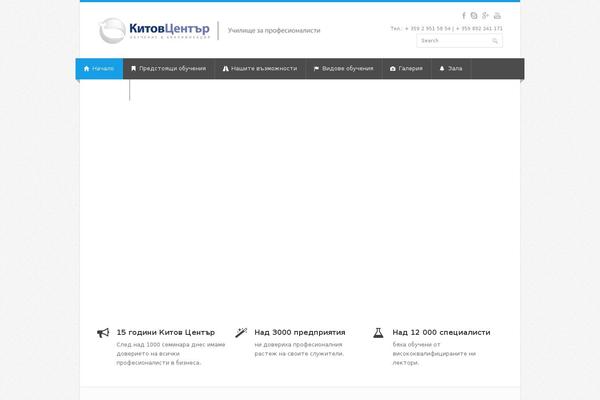Open the Предстоящи обучения menu
Image resolution: width=600 pixels, height=400 pixels.
(168, 69)
